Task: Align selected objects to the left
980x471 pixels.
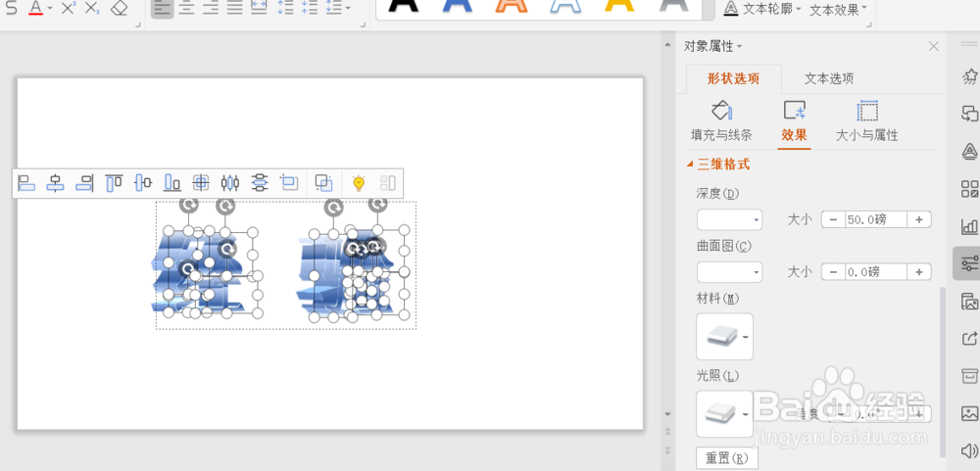Action: (26, 183)
